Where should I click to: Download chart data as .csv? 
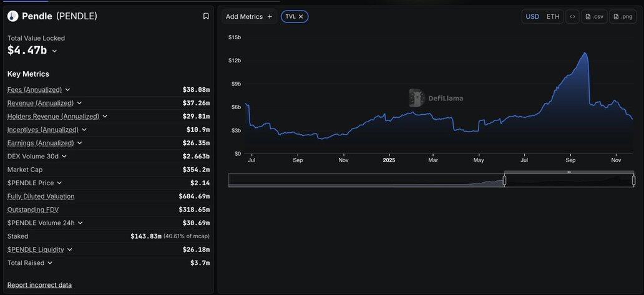pyautogui.click(x=593, y=17)
